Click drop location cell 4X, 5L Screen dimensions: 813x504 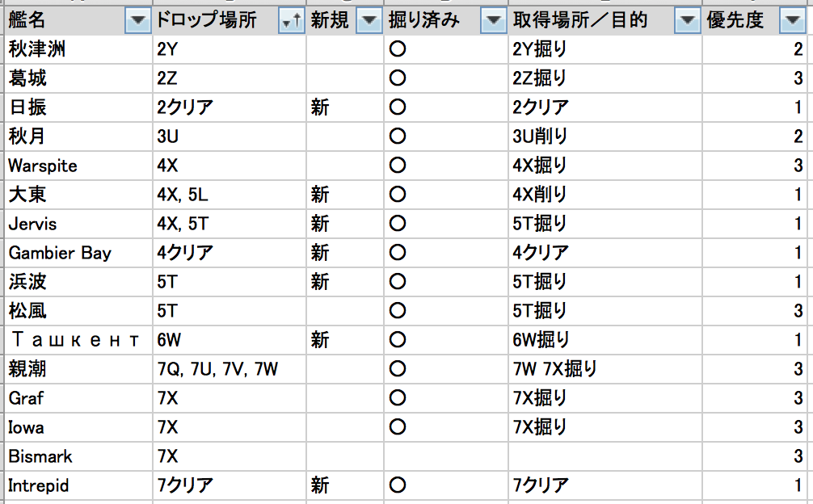click(230, 195)
